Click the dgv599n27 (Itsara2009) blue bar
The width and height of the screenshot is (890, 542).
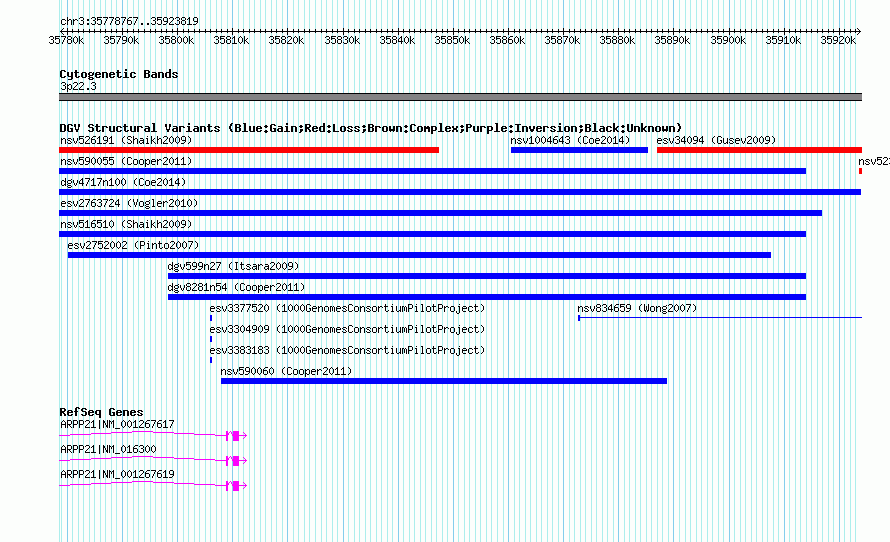(487, 276)
